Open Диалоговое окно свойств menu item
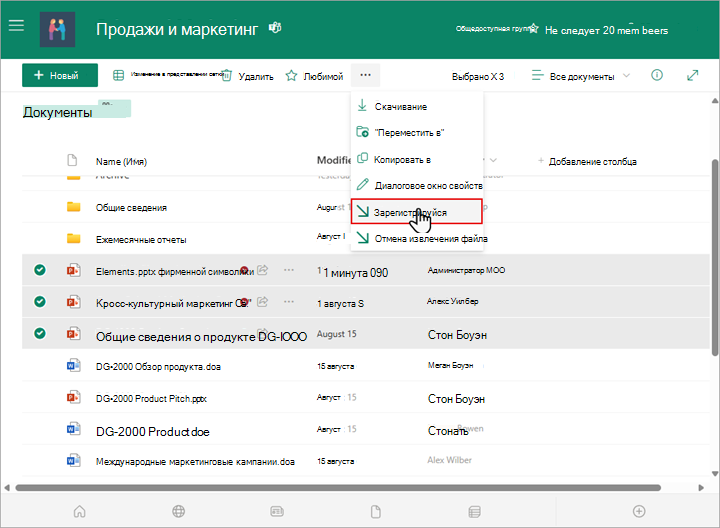Viewport: 720px width, 528px height. tap(417, 185)
